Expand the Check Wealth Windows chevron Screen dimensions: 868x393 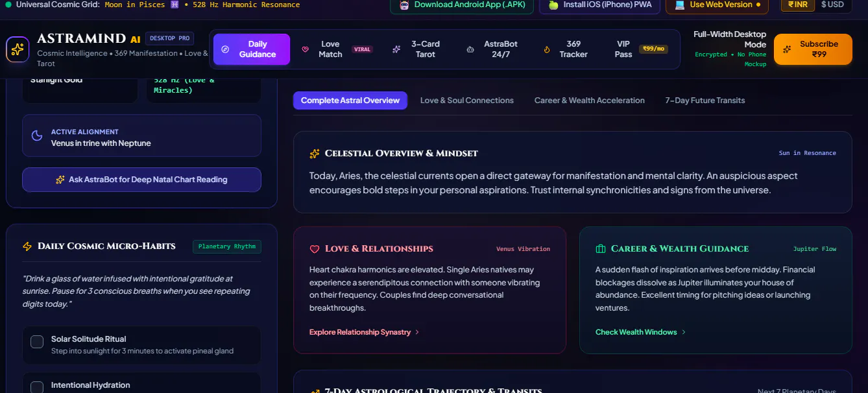(684, 332)
